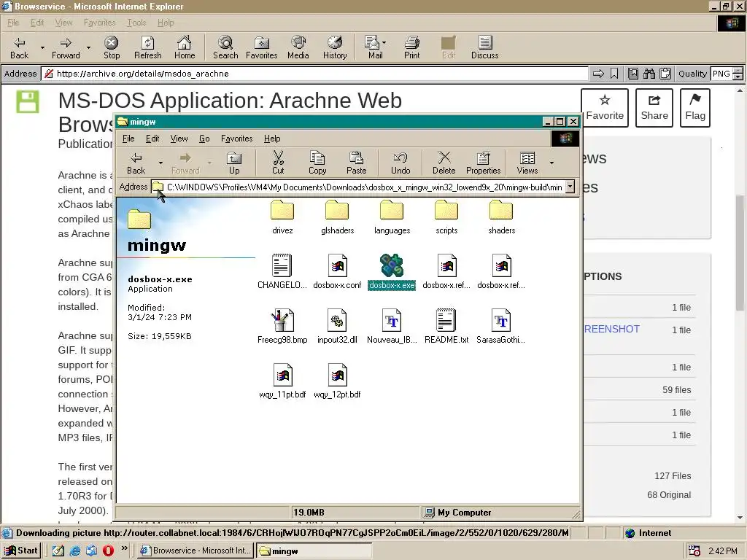Click Undo in the mingw toolbar
Image resolution: width=747 pixels, height=560 pixels.
[400, 163]
